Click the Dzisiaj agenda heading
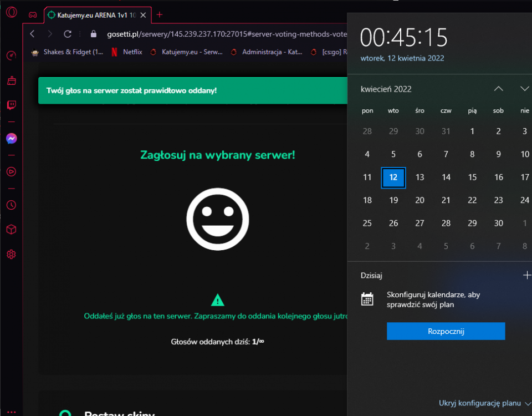Viewport: 532px width, 416px height. (371, 276)
